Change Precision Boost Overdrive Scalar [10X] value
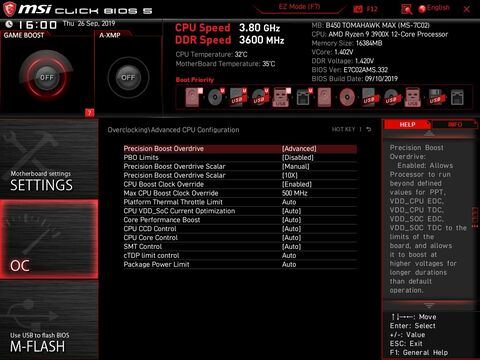 tap(290, 175)
